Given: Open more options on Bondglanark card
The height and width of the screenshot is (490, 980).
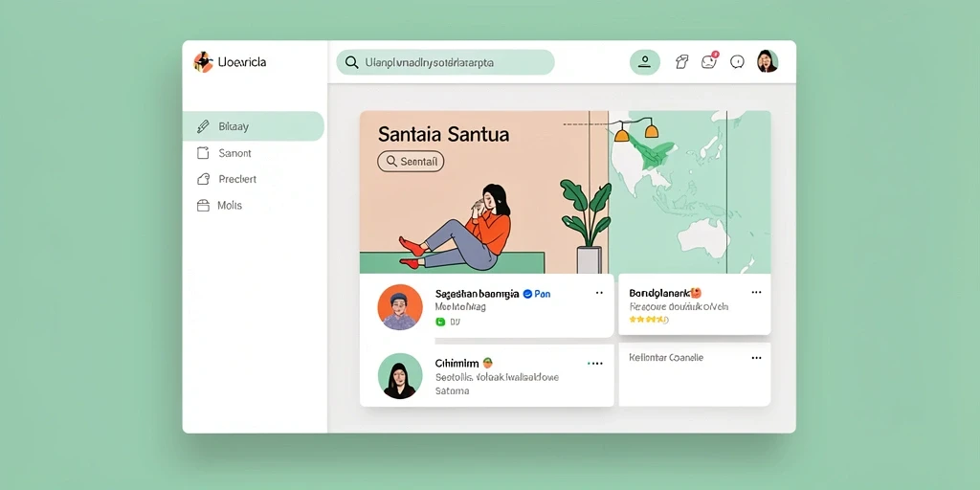Looking at the screenshot, I should click(756, 293).
